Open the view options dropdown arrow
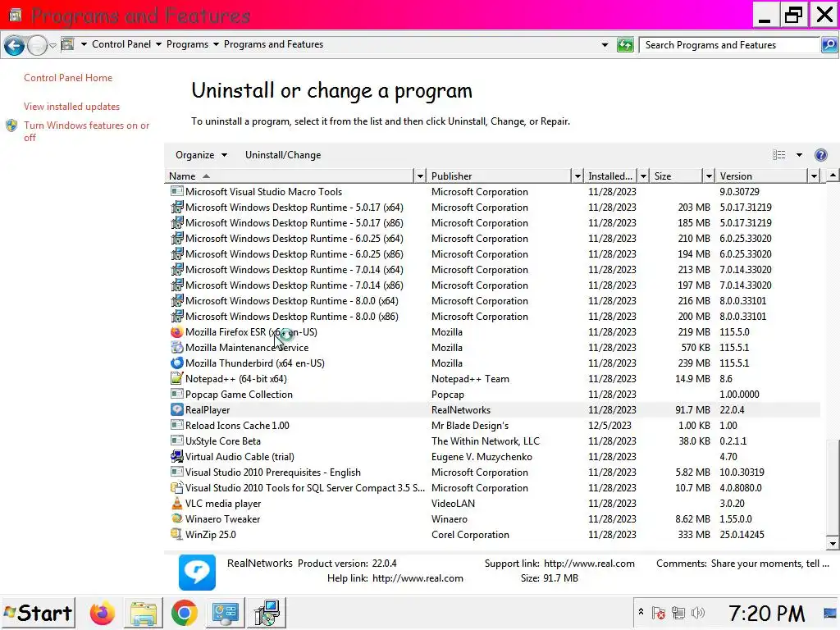The image size is (840, 630). tap(799, 155)
